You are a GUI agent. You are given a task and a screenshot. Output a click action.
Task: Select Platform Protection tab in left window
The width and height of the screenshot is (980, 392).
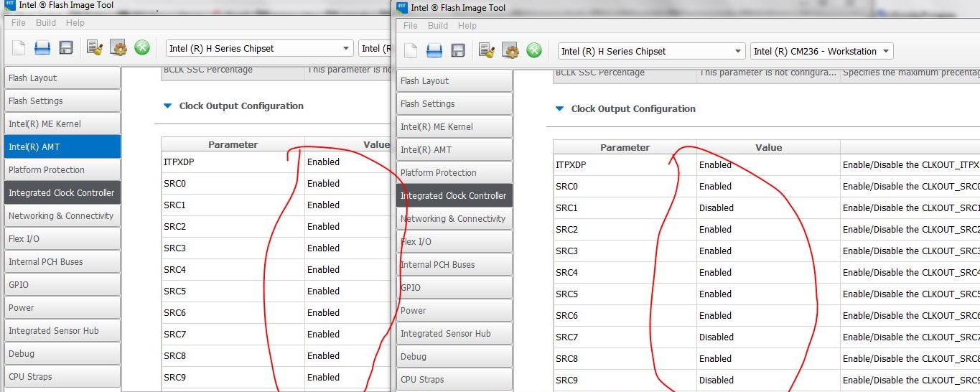click(62, 170)
